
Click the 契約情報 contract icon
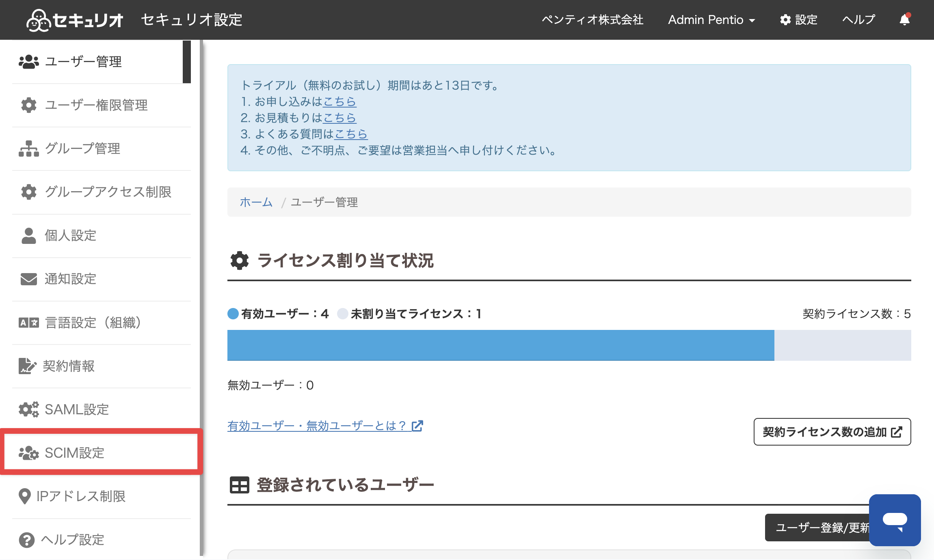click(28, 366)
